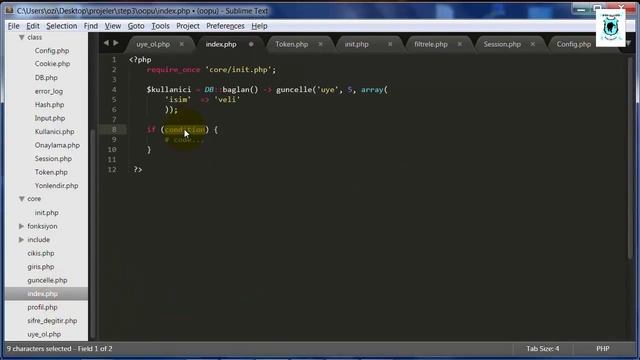640x360 pixels.
Task: Open Cookie.php in the sidebar
Action: pyautogui.click(x=52, y=64)
